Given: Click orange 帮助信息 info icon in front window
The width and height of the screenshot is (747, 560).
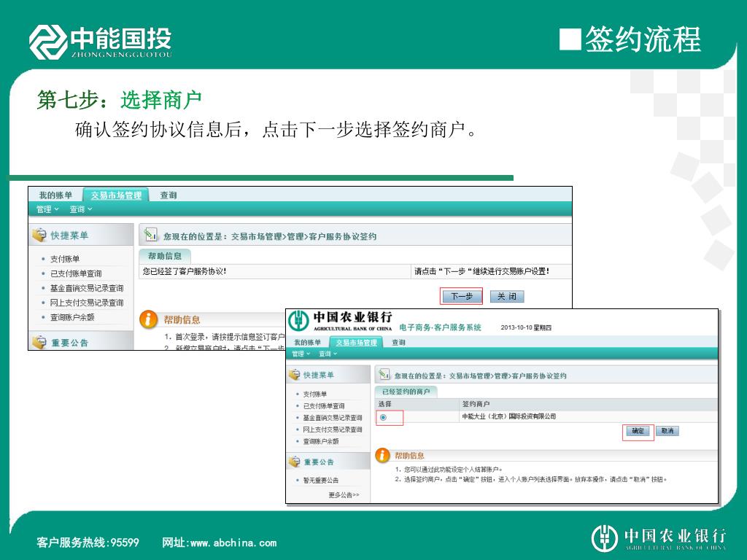Looking at the screenshot, I should [x=382, y=455].
